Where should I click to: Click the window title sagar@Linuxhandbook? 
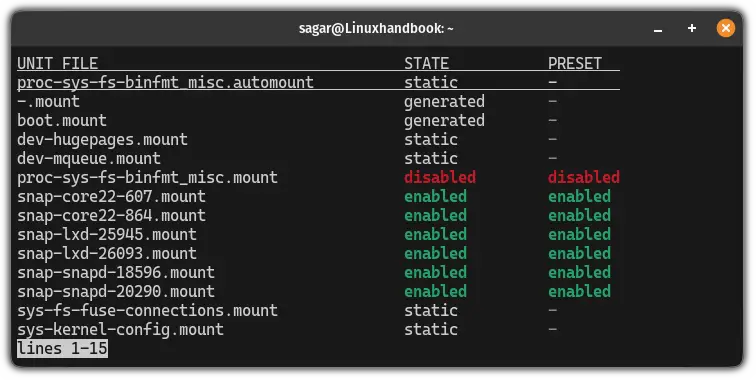pos(376,28)
